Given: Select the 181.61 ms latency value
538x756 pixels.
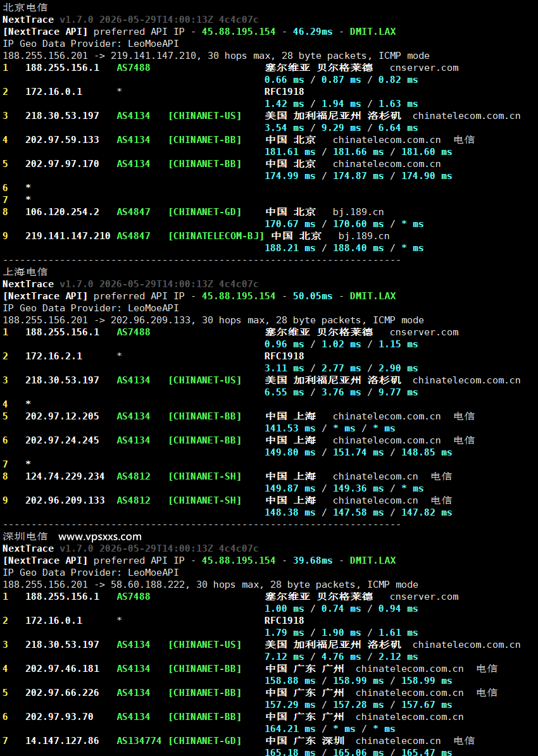Looking at the screenshot, I should tap(290, 151).
